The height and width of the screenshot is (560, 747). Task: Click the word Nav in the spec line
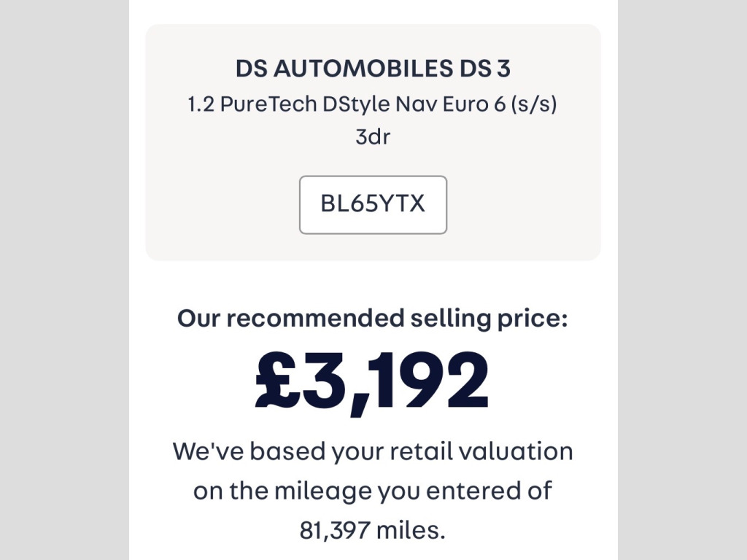(x=416, y=104)
